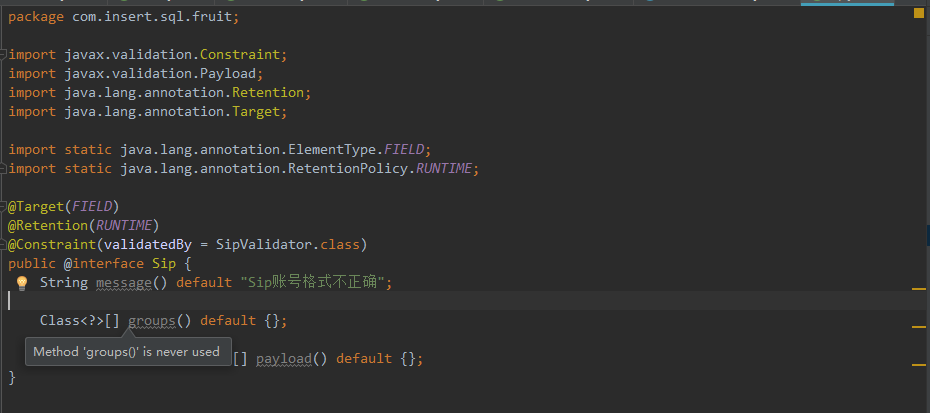
Task: Click 'RUNTIME' inside the @Retention annotation
Action: pos(124,225)
